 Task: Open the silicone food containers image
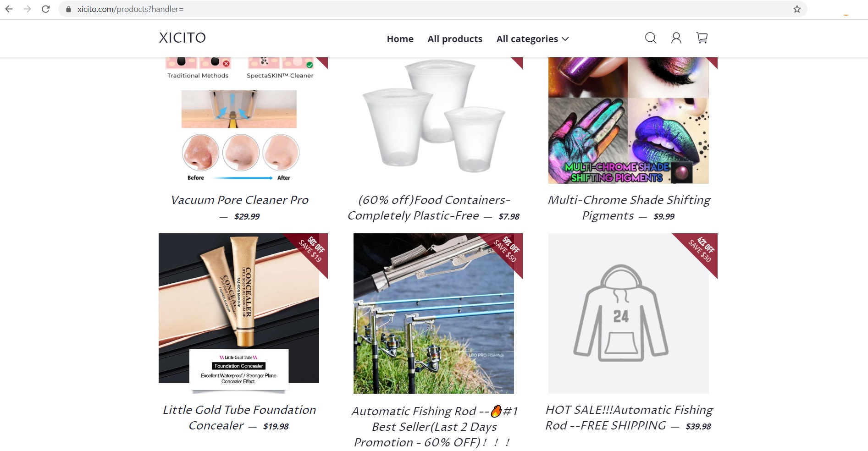click(x=434, y=120)
